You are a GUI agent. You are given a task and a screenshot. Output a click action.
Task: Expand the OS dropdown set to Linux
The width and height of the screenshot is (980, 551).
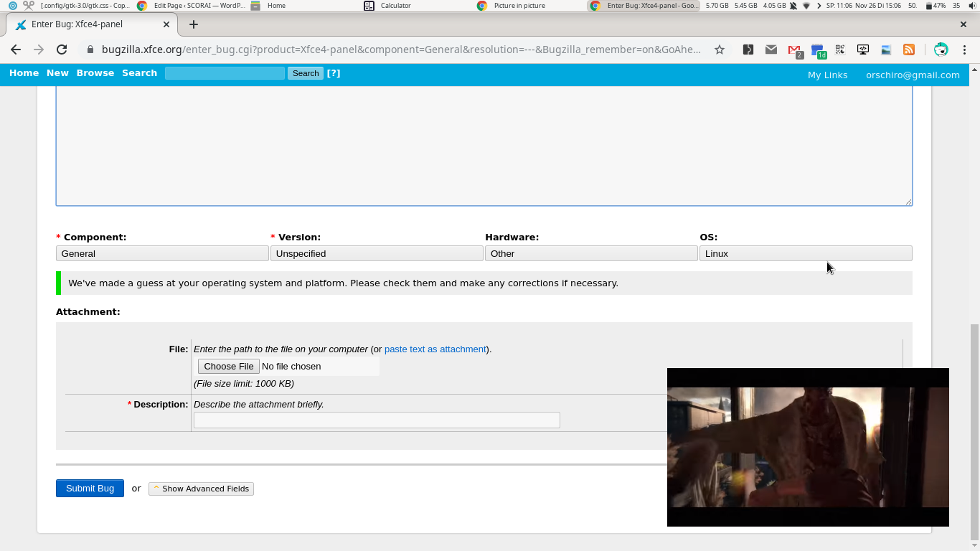[806, 253]
